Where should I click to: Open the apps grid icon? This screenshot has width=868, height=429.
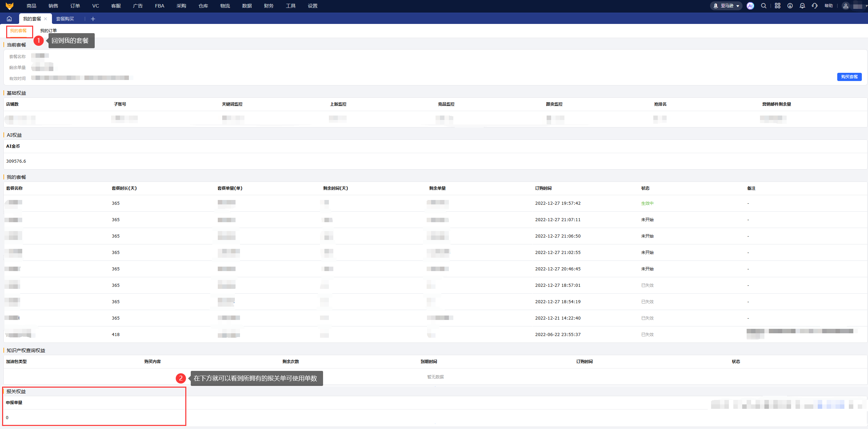(x=778, y=6)
